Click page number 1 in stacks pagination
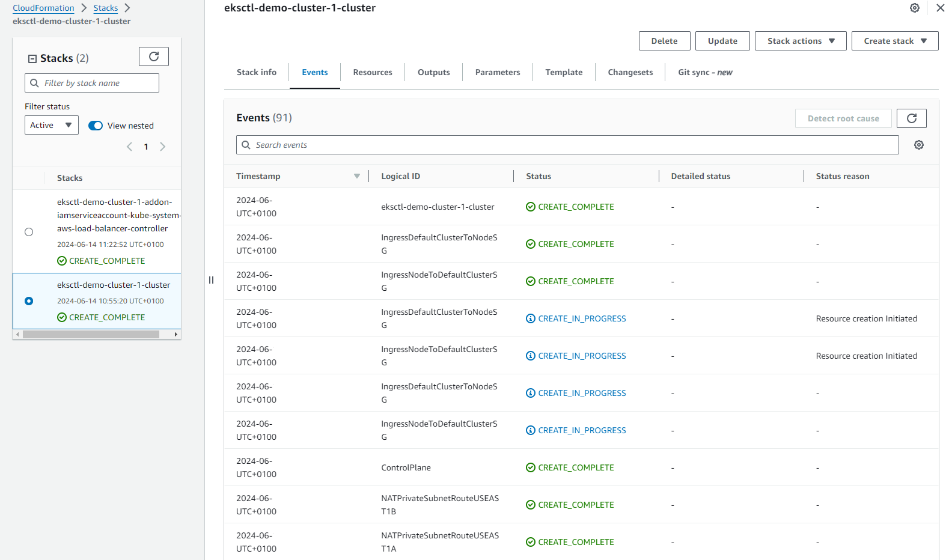 coord(146,147)
